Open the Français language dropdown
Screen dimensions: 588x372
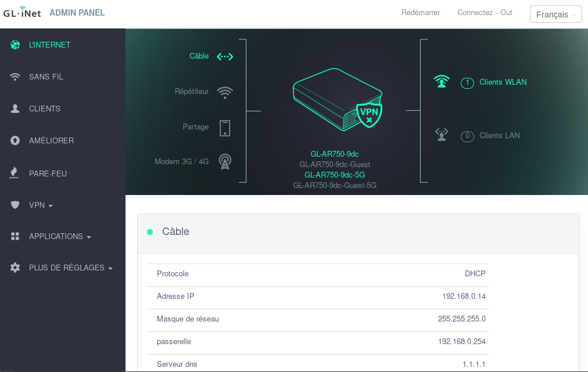[555, 15]
